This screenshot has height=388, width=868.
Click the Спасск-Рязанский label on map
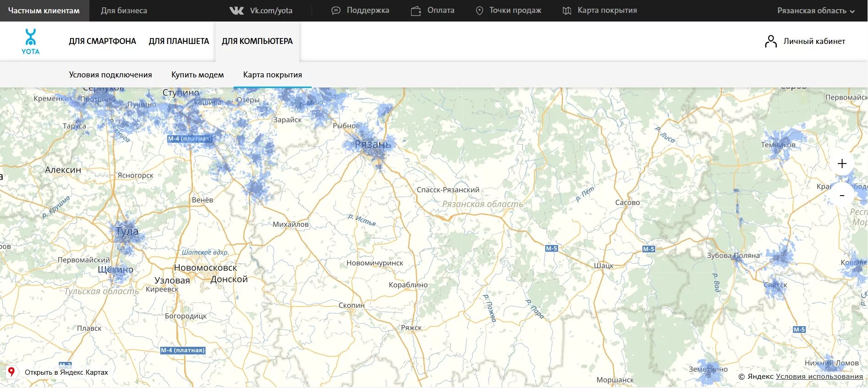448,190
